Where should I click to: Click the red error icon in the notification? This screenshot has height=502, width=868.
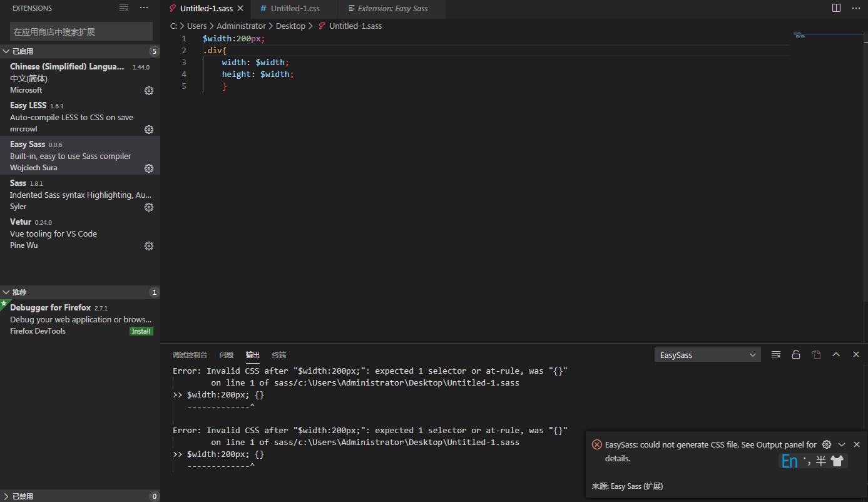596,445
